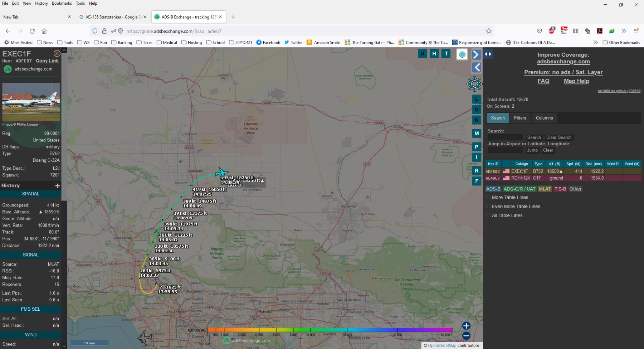
Task: Click the P map toggle button
Action: [477, 147]
